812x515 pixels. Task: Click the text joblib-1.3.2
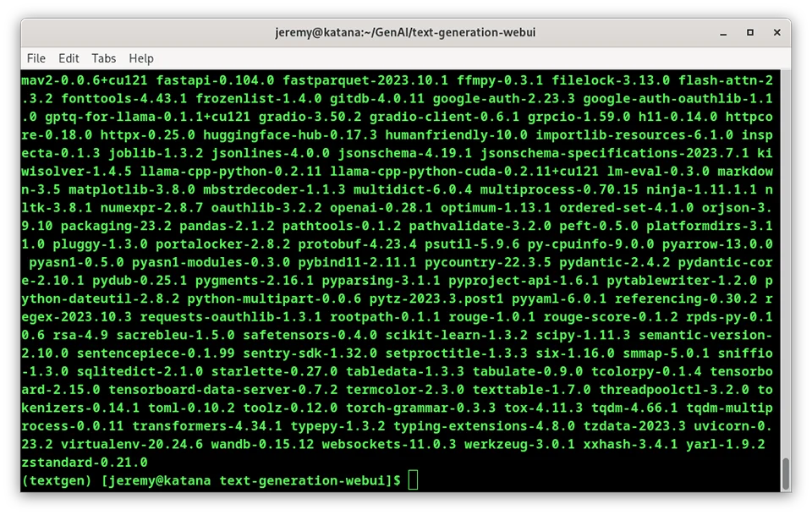point(156,153)
